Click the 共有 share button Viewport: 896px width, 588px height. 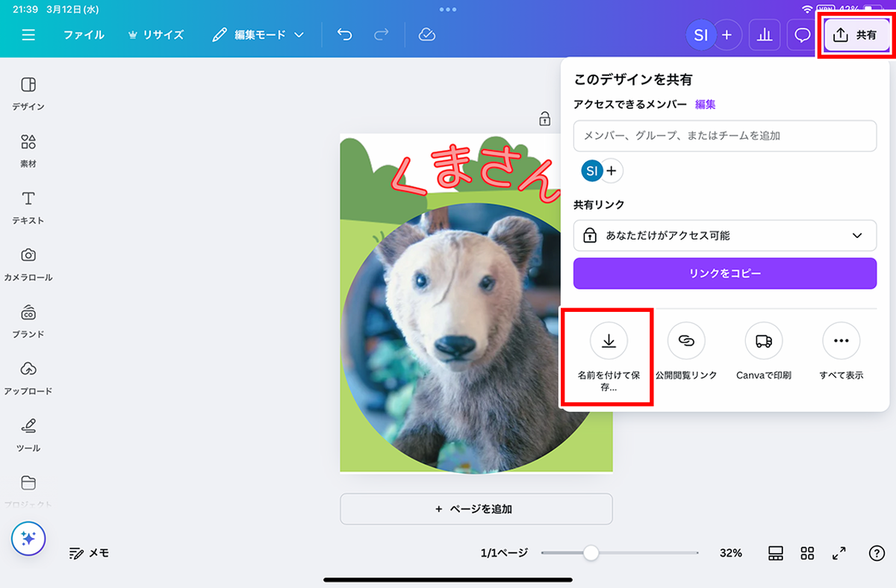pos(856,35)
